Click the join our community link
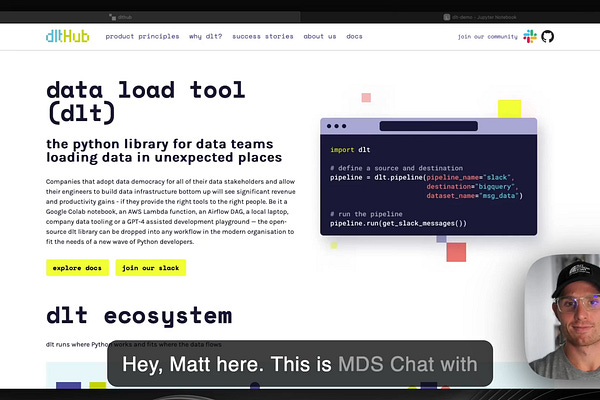The image size is (600, 400). tap(488, 37)
